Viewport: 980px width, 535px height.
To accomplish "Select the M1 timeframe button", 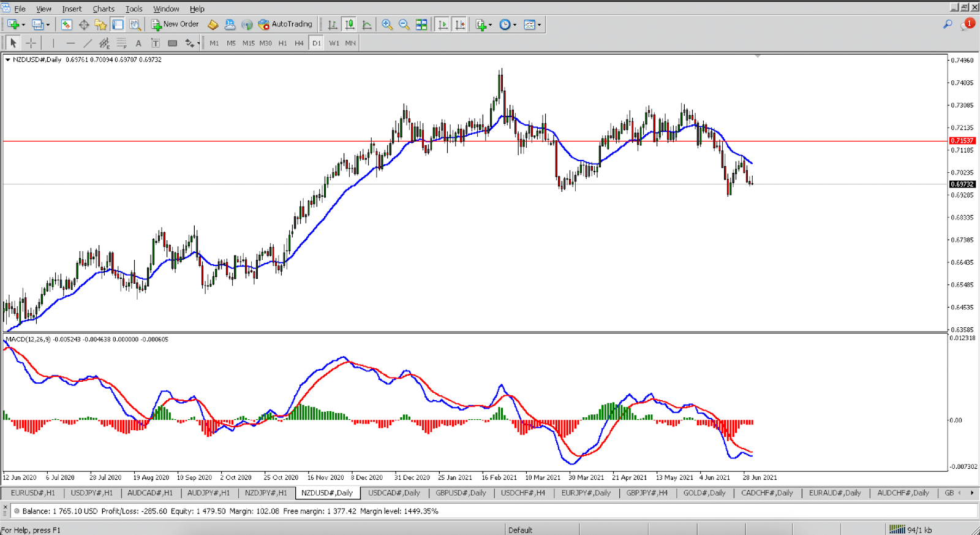I will click(x=214, y=43).
